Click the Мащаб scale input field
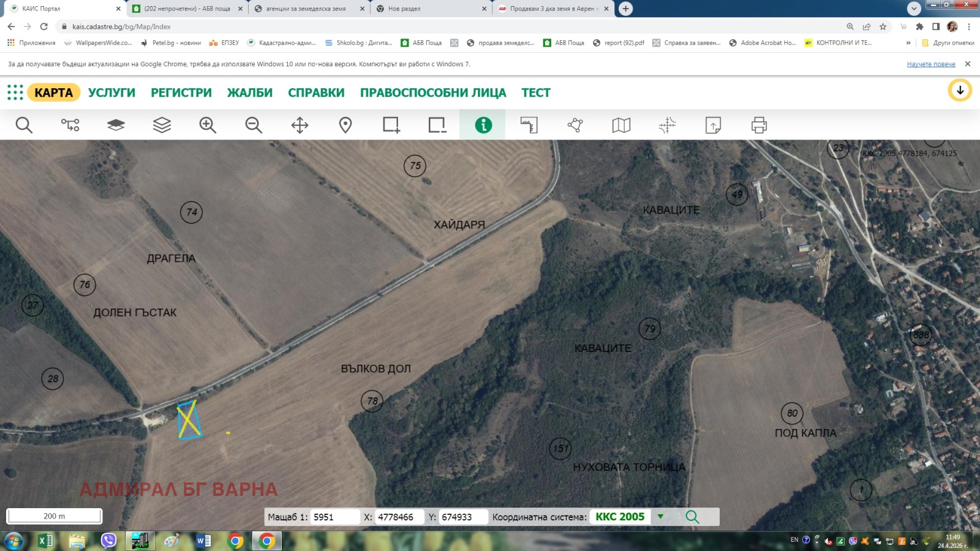Viewport: 980px width, 551px height. point(335,517)
